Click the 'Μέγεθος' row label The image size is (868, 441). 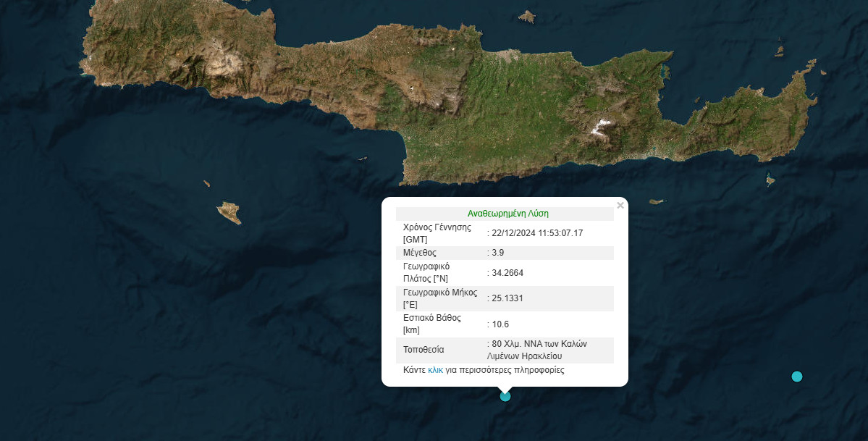click(420, 253)
